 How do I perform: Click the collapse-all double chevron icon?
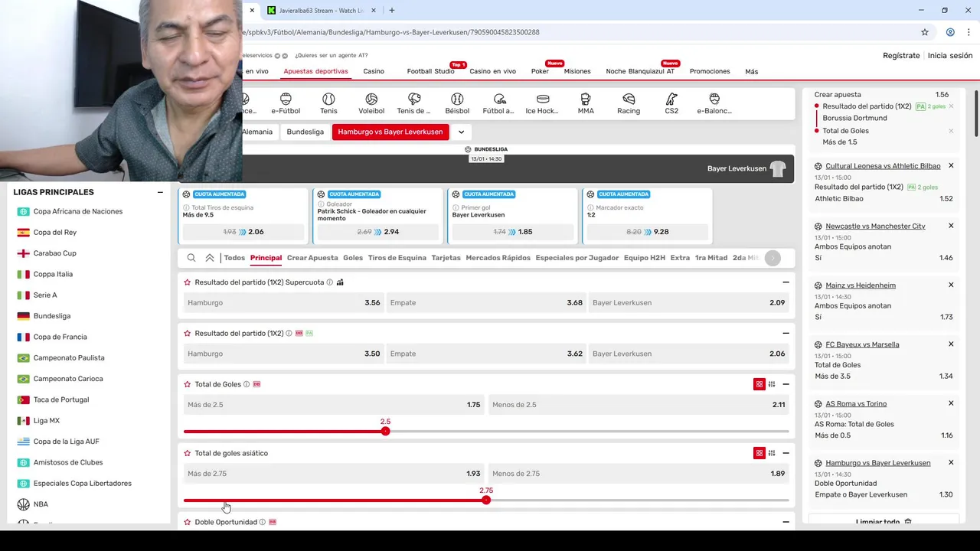pos(210,258)
